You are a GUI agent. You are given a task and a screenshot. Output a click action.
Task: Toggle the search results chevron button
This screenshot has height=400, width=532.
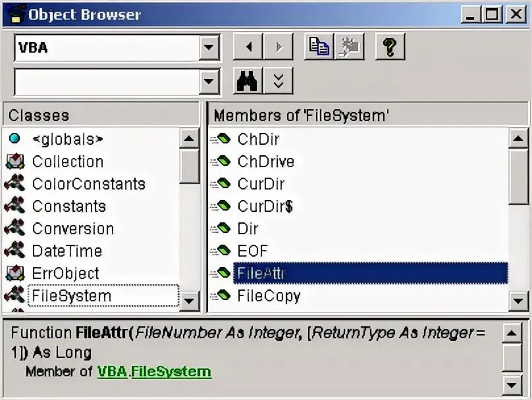click(x=279, y=81)
